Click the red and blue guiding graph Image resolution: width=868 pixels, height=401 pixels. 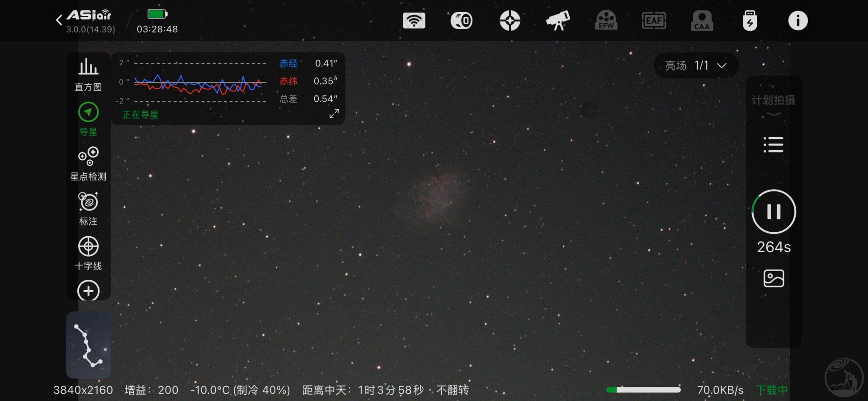[x=200, y=83]
